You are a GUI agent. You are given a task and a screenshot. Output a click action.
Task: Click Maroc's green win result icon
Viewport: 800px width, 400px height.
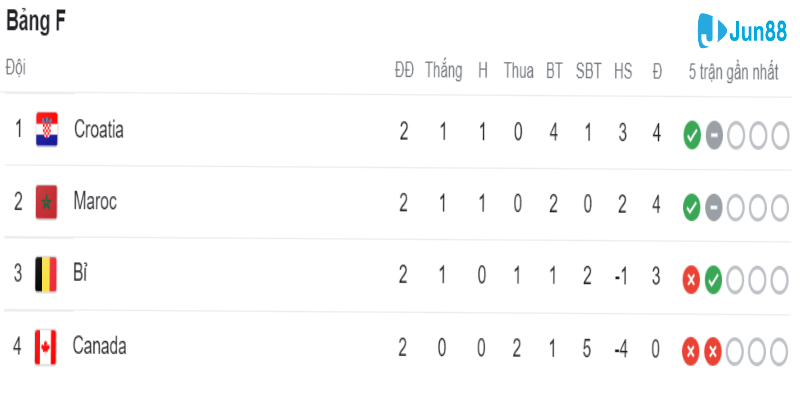click(691, 207)
